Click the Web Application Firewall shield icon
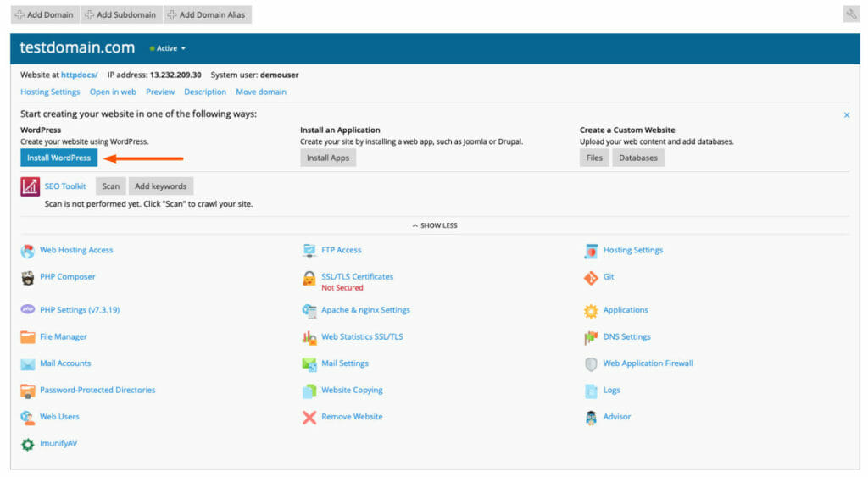Image resolution: width=868 pixels, height=477 pixels. pos(591,363)
